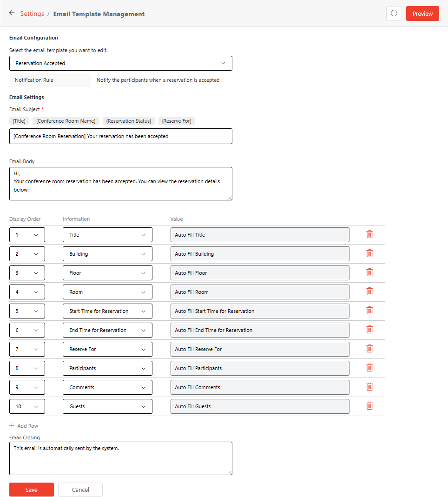Open the Start Time for Reservation dropdown
Viewport: 448px width, 497px height.
107,311
